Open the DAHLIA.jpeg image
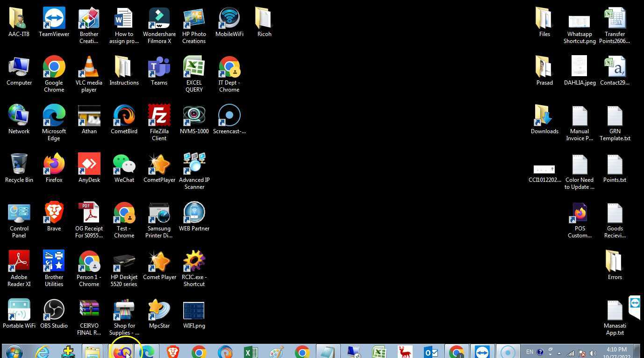The image size is (644, 358). pyautogui.click(x=580, y=66)
